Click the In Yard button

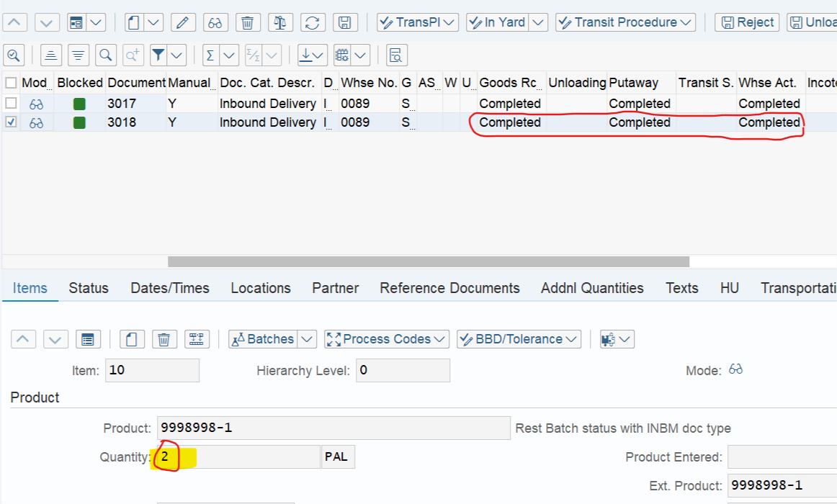pos(497,22)
